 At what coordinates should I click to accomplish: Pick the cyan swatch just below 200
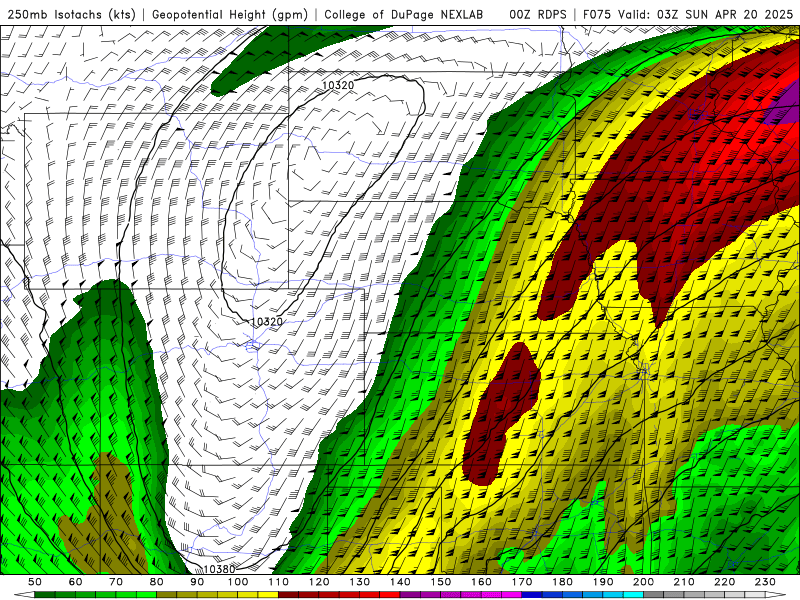pyautogui.click(x=634, y=594)
